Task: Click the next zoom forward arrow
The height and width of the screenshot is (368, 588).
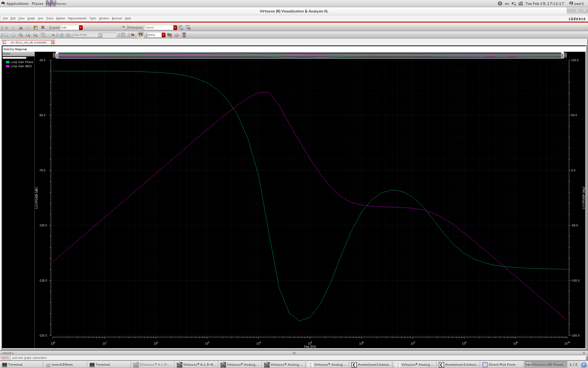Action: [14, 35]
